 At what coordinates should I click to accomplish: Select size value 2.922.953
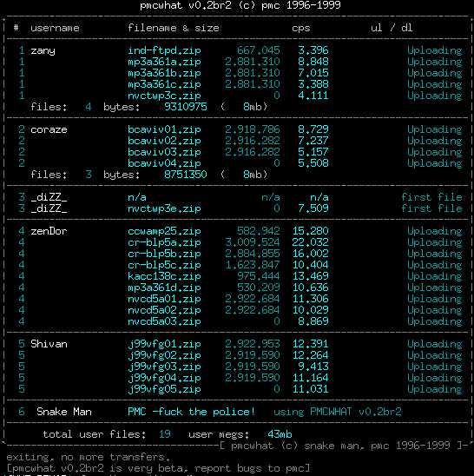253,344
